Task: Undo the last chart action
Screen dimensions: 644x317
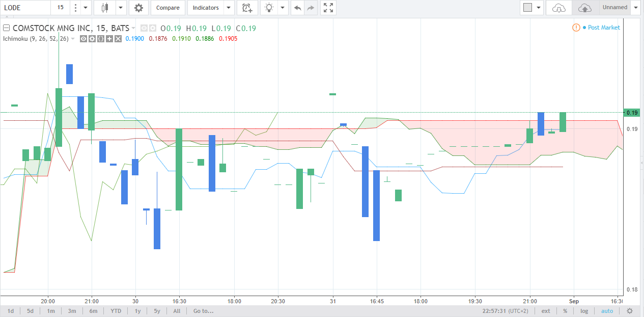Action: pos(297,8)
